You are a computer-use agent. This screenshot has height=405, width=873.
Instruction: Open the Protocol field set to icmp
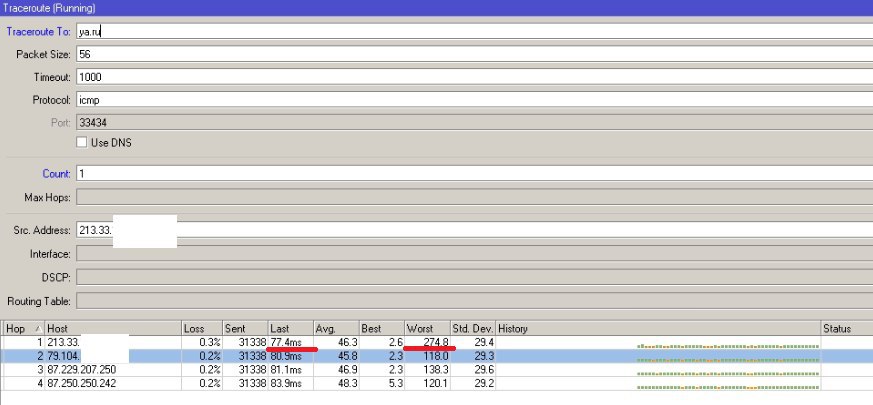(474, 100)
